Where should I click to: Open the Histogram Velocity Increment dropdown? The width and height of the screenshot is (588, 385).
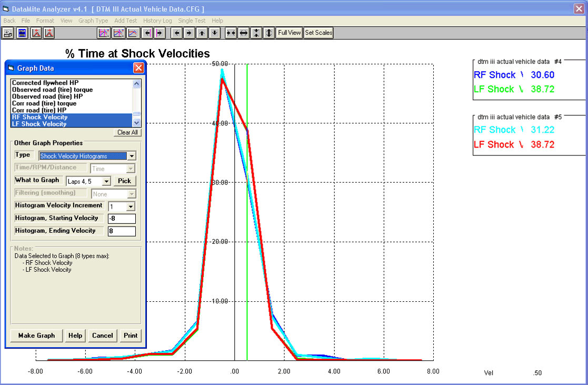131,207
